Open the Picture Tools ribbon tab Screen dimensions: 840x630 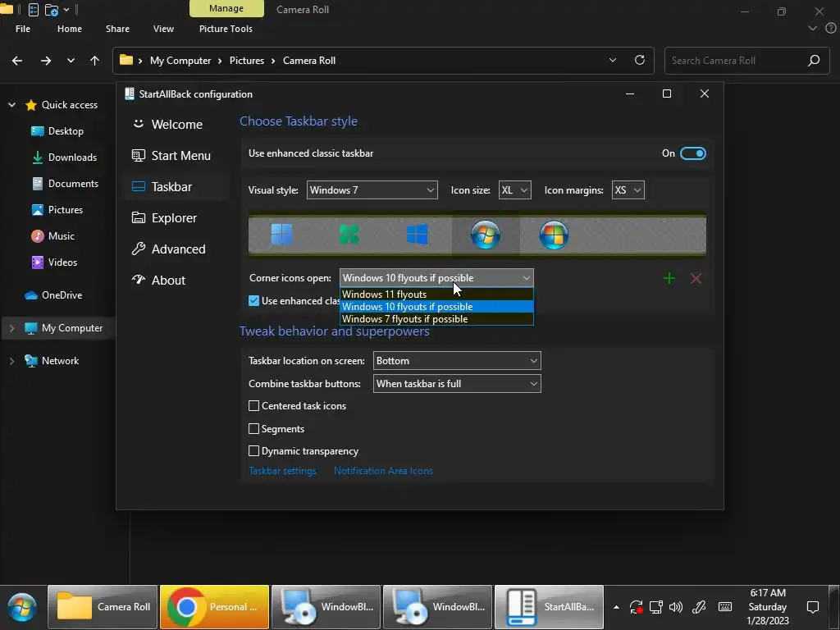pyautogui.click(x=226, y=29)
